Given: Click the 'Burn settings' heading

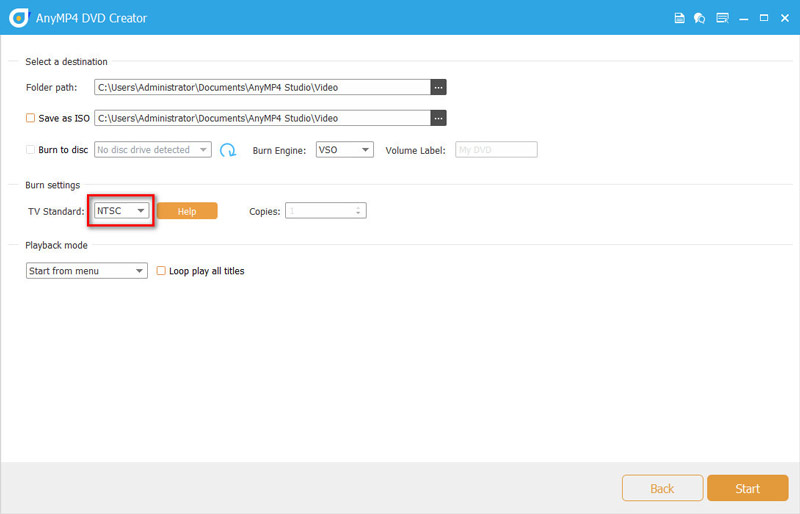Looking at the screenshot, I should [x=53, y=185].
